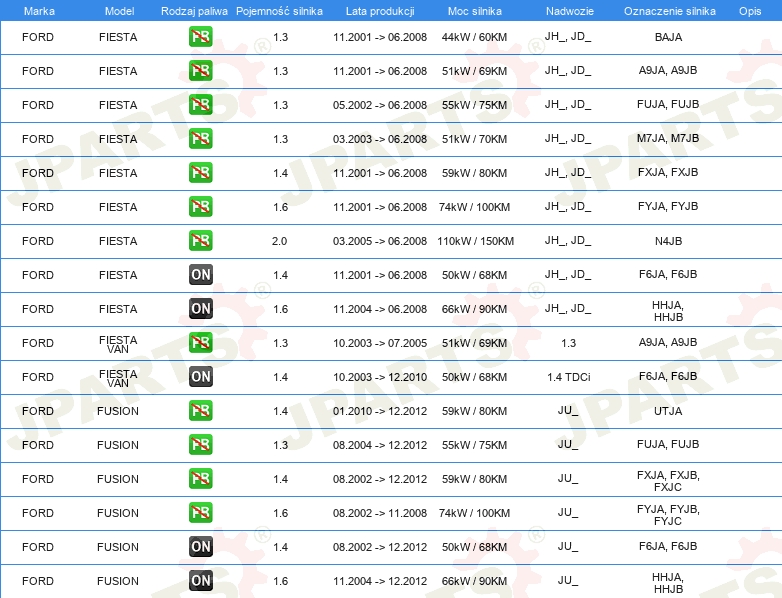Click the Lata produkcji column header
Screen dimensions: 782x598
point(380,11)
